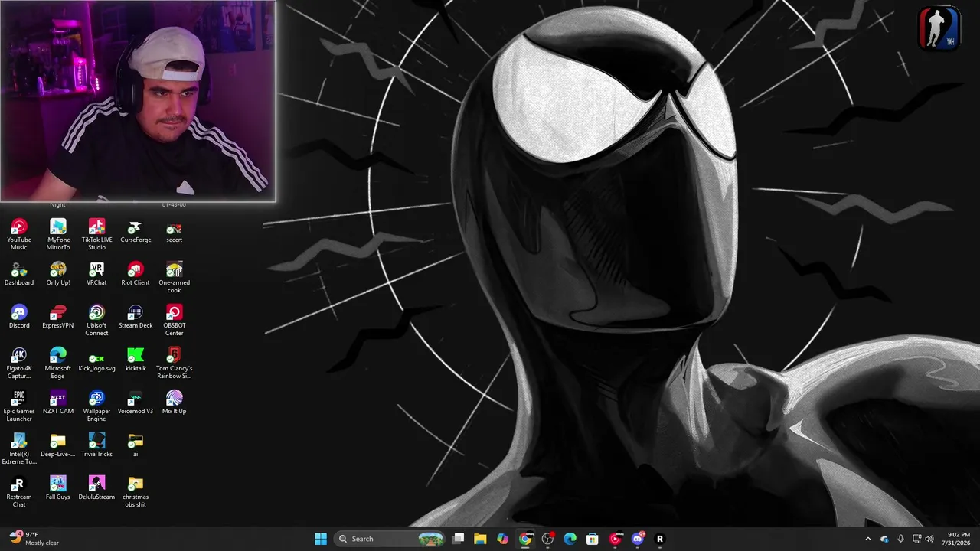
Task: Select the ExpressVPN desktop shortcut
Action: 58,317
